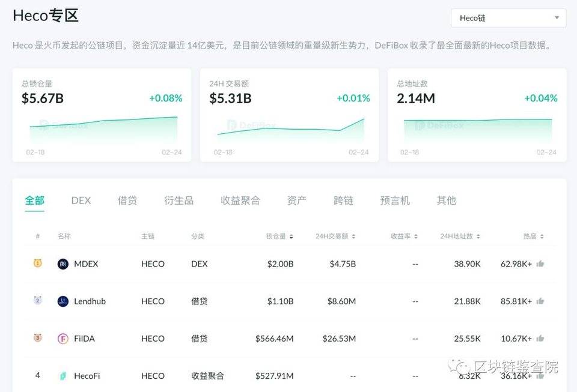The width and height of the screenshot is (577, 392).
Task: Click Lendhub address count 21.88K
Action: 468,301
